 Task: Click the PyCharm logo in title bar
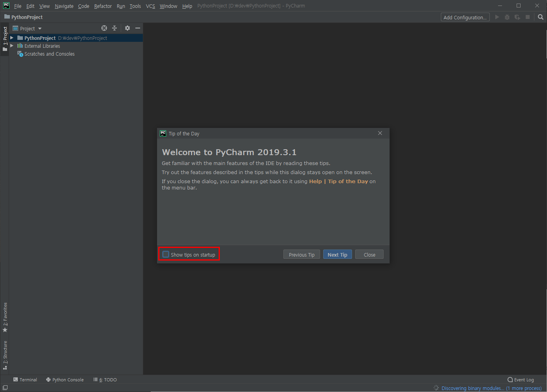[x=6, y=6]
